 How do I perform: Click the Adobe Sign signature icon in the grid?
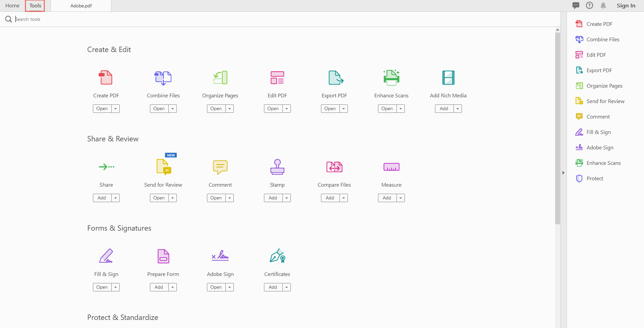(220, 255)
